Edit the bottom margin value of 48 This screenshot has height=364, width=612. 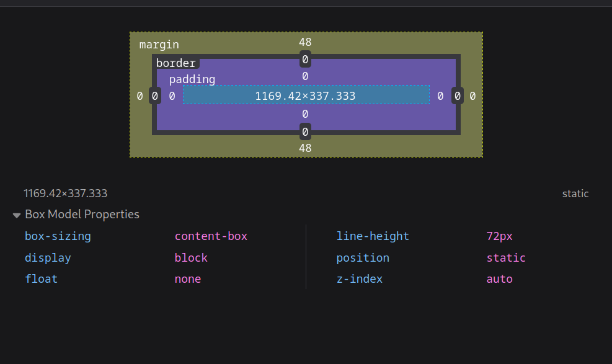305,148
